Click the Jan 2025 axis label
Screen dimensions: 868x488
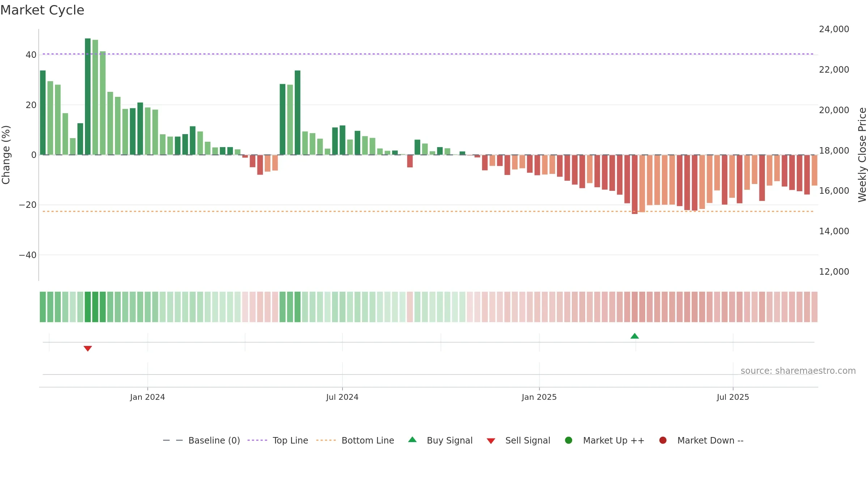(539, 397)
